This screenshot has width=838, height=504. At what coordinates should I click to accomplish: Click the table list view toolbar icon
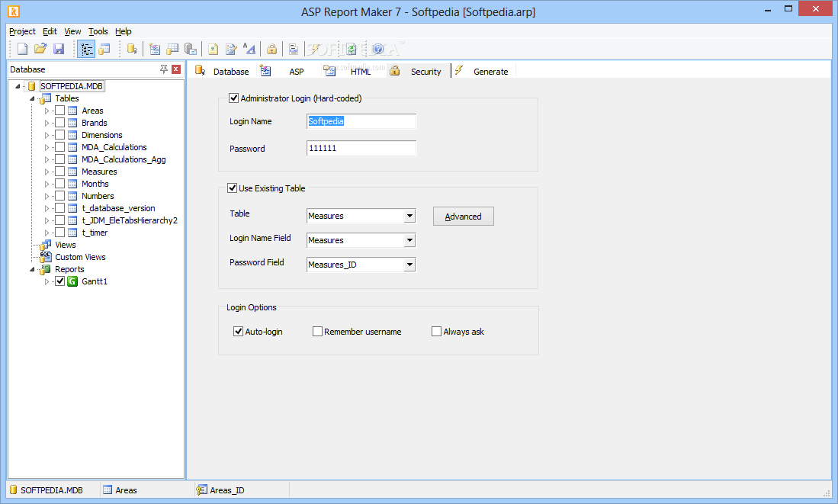click(x=104, y=49)
